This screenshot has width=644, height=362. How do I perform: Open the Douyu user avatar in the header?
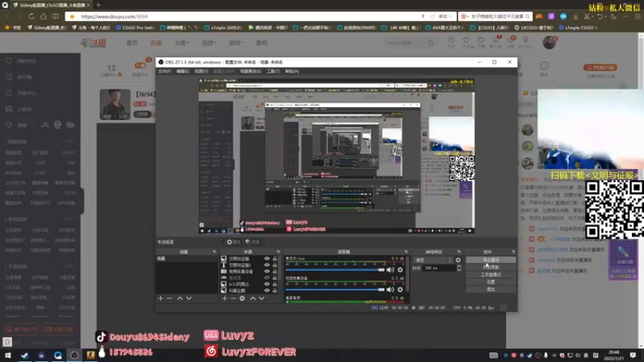tap(549, 43)
